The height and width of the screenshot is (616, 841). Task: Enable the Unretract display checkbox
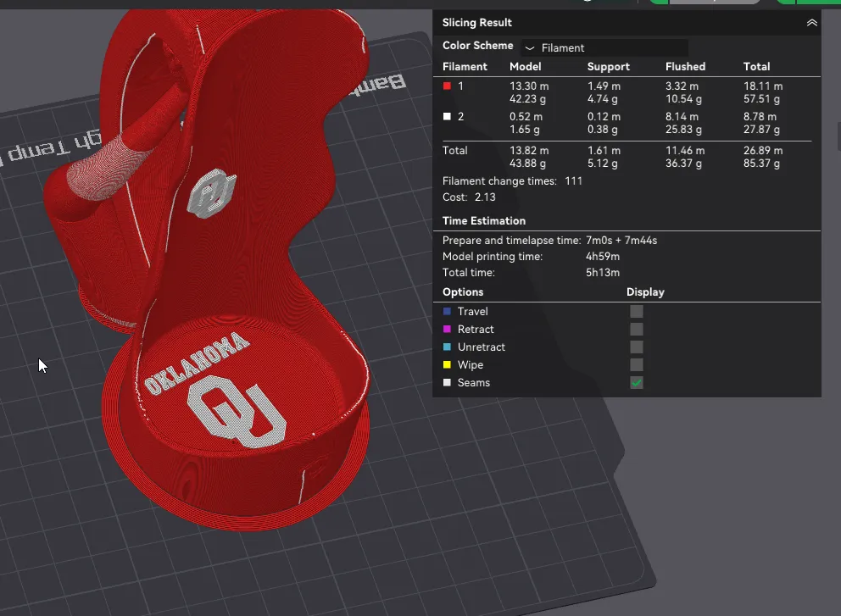point(636,347)
